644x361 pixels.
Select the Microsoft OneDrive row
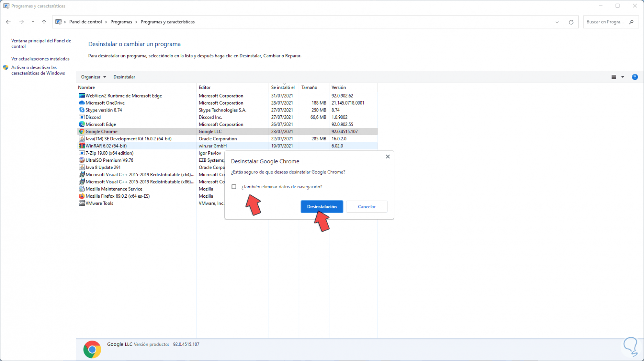[x=228, y=103]
